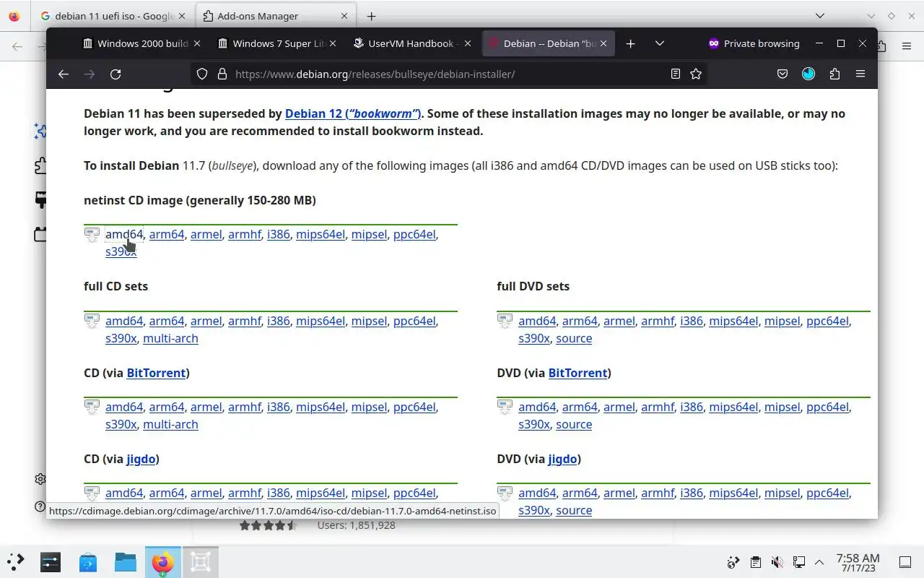Open tracking protection shield in address bar

(x=202, y=74)
